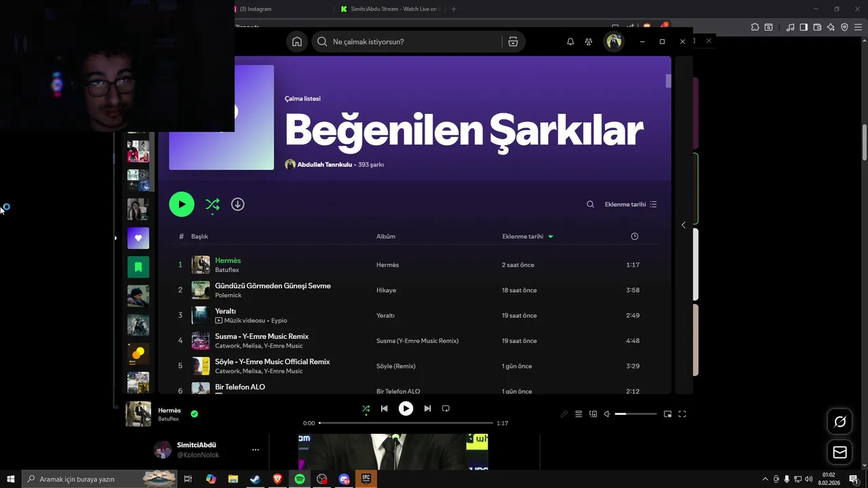Mute the Spotify volume speaker icon
Viewport: 868px width, 488px height.
pyautogui.click(x=608, y=414)
